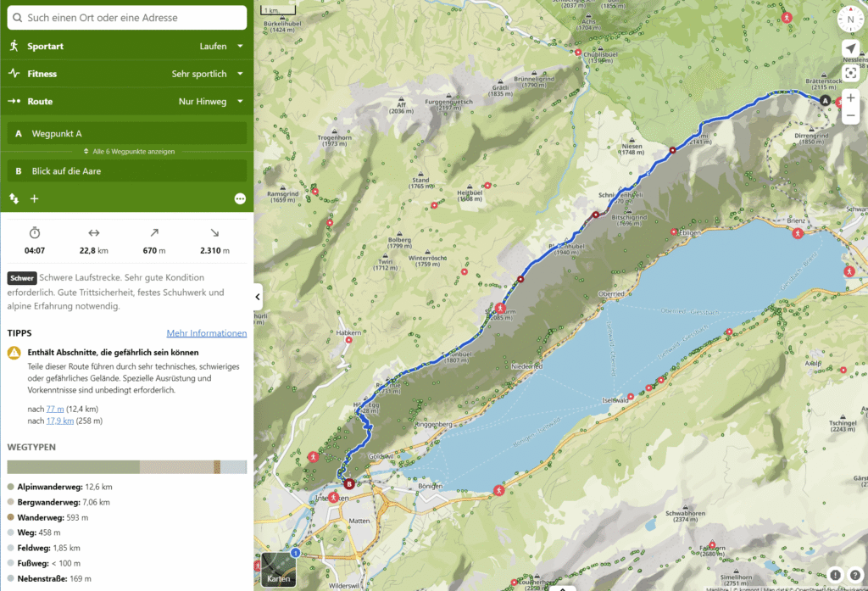Select the Wegpunkt A entry
Viewport: 868px width, 591px height.
tap(127, 133)
